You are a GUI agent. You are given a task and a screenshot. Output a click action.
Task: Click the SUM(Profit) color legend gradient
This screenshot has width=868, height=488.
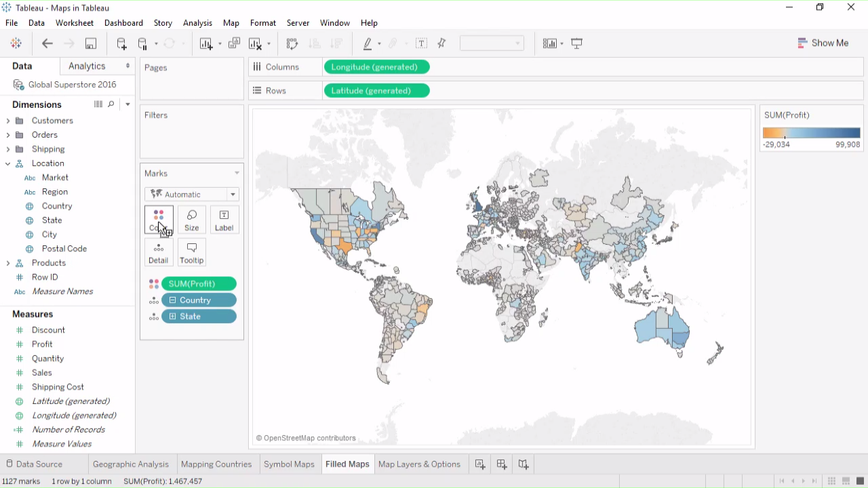click(811, 133)
